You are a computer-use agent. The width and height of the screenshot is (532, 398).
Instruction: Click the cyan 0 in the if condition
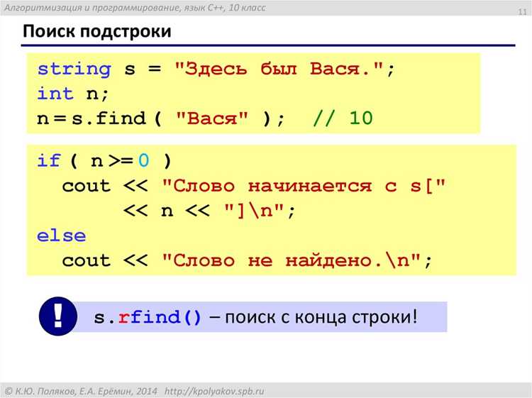[143, 160]
